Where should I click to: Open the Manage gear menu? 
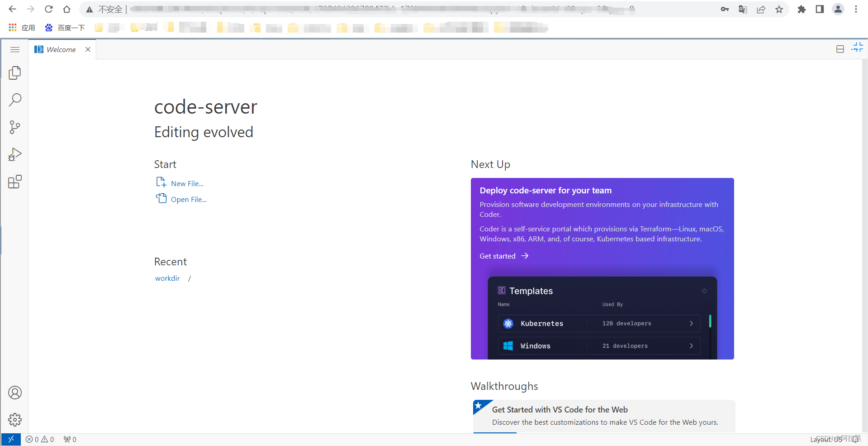(x=15, y=420)
